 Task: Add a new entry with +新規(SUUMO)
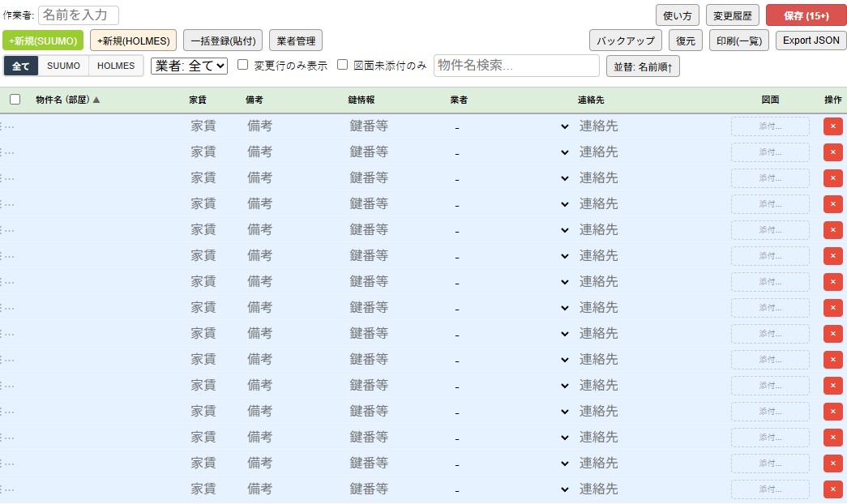[x=43, y=41]
